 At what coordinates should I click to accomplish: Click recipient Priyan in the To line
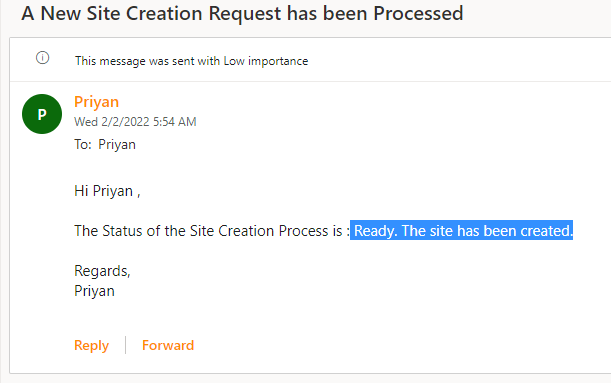point(117,145)
